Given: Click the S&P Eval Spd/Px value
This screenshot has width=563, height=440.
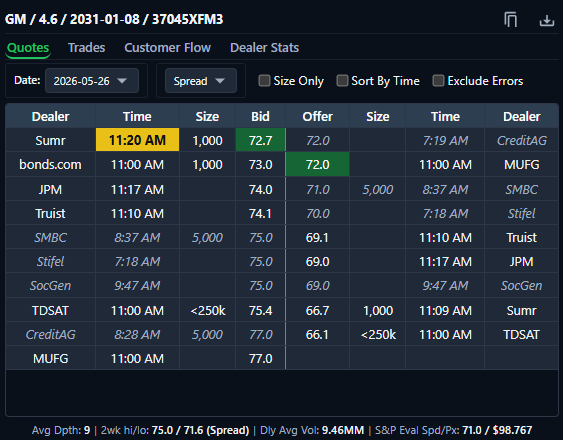Looking at the screenshot, I should click(x=497, y=430).
